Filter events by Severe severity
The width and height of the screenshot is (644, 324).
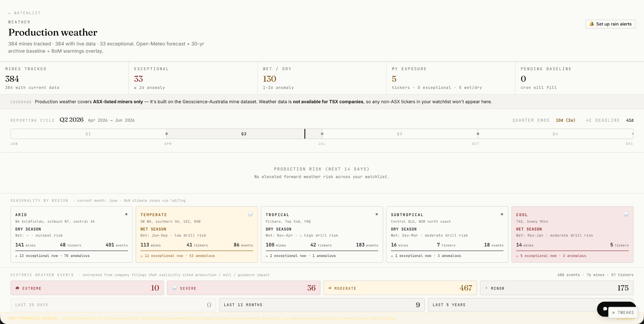point(244,288)
